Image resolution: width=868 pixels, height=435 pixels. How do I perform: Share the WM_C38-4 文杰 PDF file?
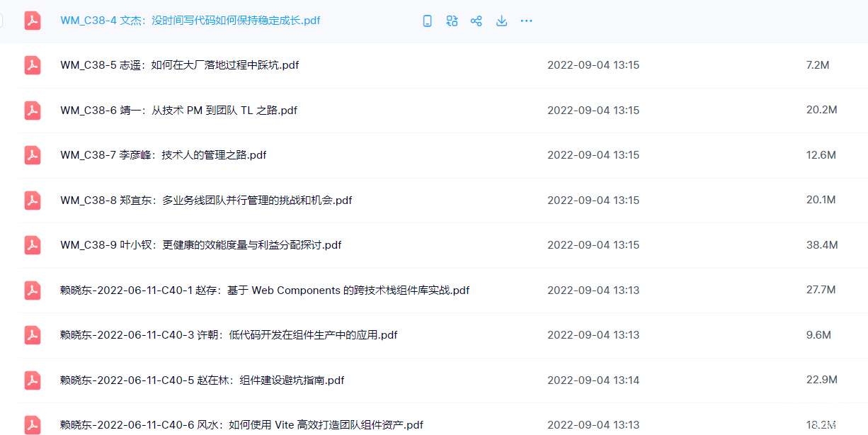pyautogui.click(x=476, y=21)
